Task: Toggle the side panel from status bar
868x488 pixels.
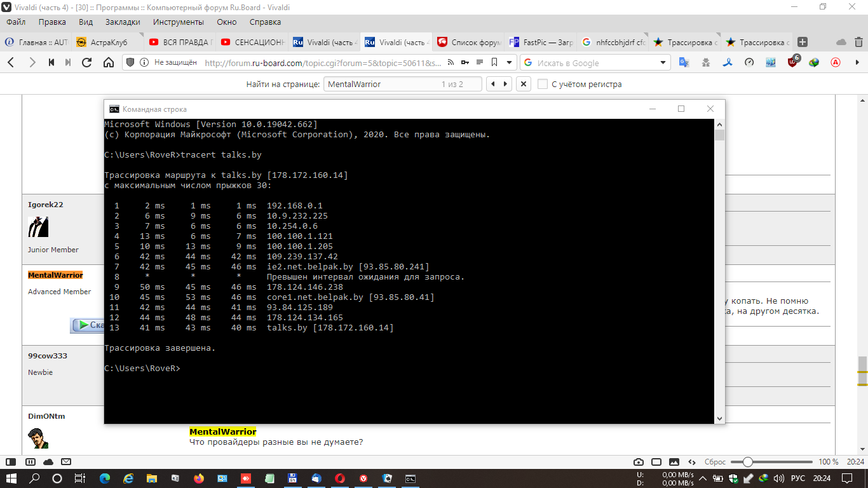Action: (x=11, y=462)
